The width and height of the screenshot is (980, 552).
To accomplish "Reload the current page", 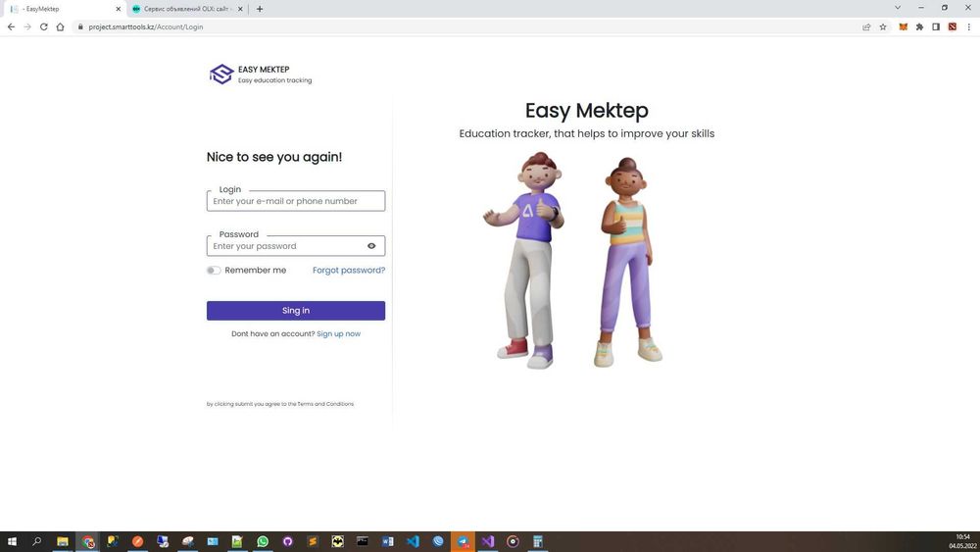I will coord(44,26).
